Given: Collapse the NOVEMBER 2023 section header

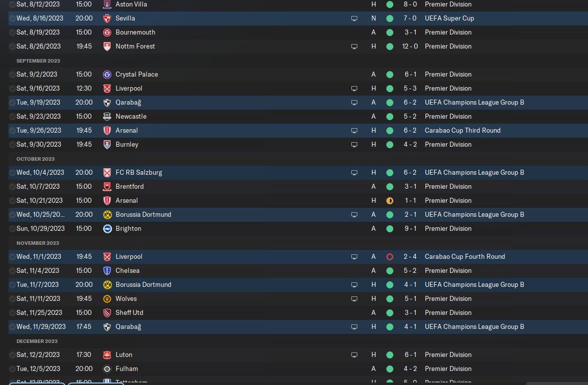Looking at the screenshot, I should point(38,243).
